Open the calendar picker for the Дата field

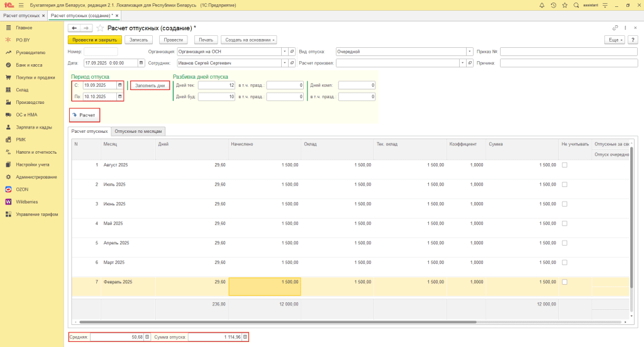(142, 63)
